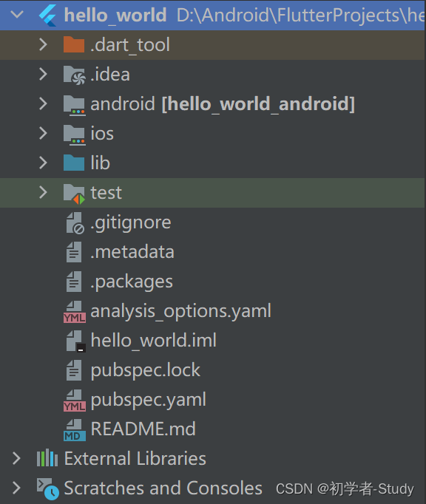Click the YML icon for analysis_options.yaml
This screenshot has width=426, height=504.
click(x=74, y=311)
